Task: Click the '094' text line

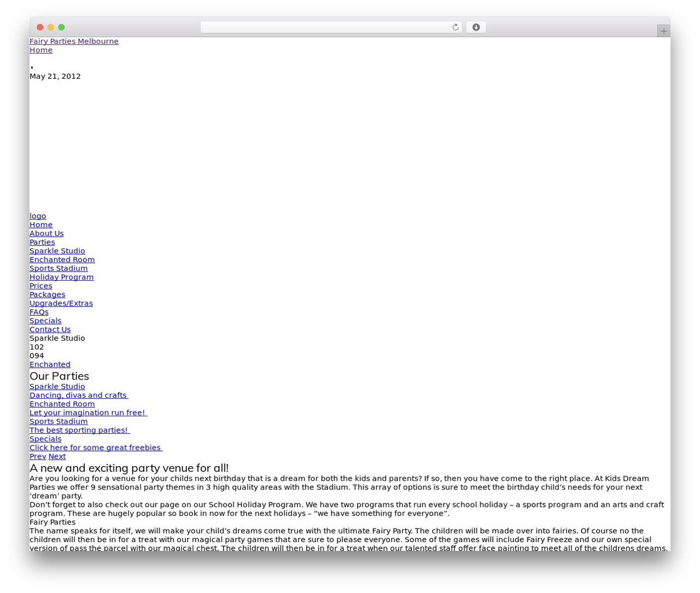Action: [x=37, y=356]
